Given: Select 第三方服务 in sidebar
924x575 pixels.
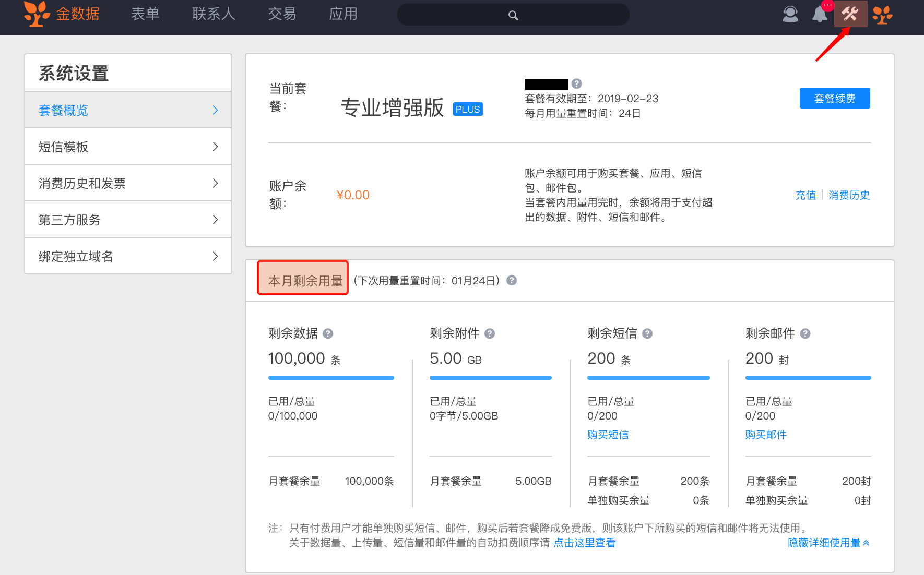Looking at the screenshot, I should coord(128,220).
